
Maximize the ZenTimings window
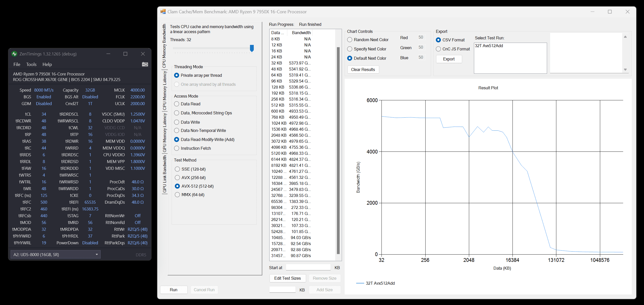(125, 54)
